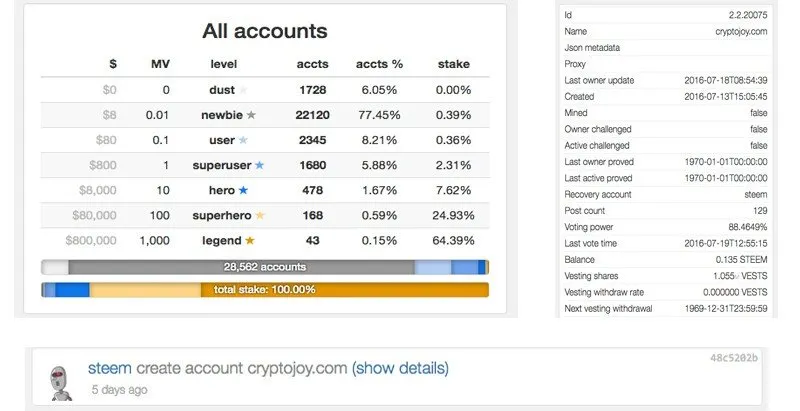Click the Voting power 88.4649% row
The image size is (800, 411).
coord(666,227)
